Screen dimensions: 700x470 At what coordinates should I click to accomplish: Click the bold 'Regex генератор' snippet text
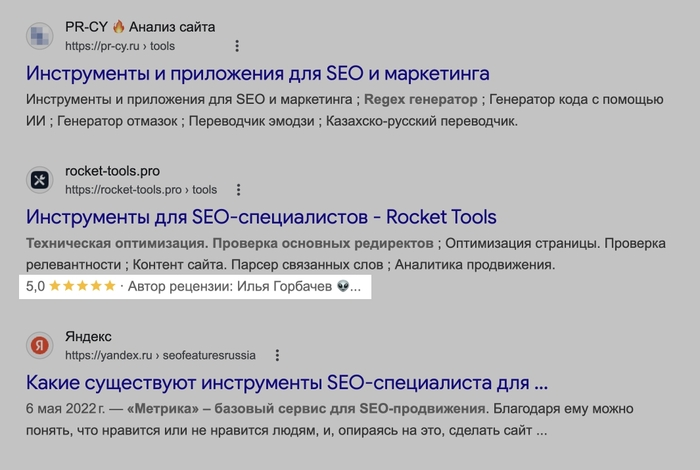coord(421,99)
